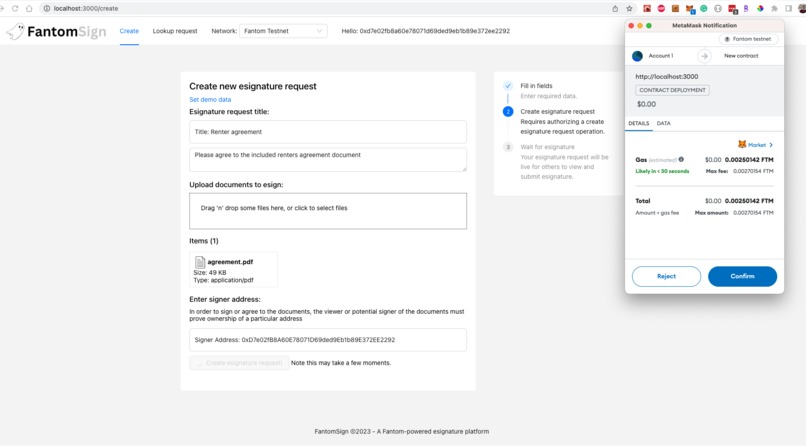Click the CONTRACT DEPLOYMENT tag
The width and height of the screenshot is (806, 446).
tap(672, 90)
